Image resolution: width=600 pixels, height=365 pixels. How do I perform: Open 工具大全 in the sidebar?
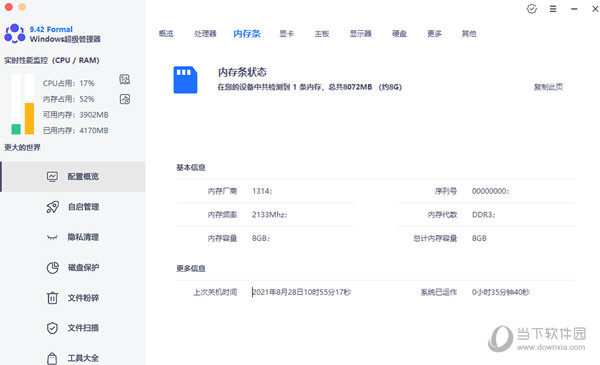[x=73, y=355]
